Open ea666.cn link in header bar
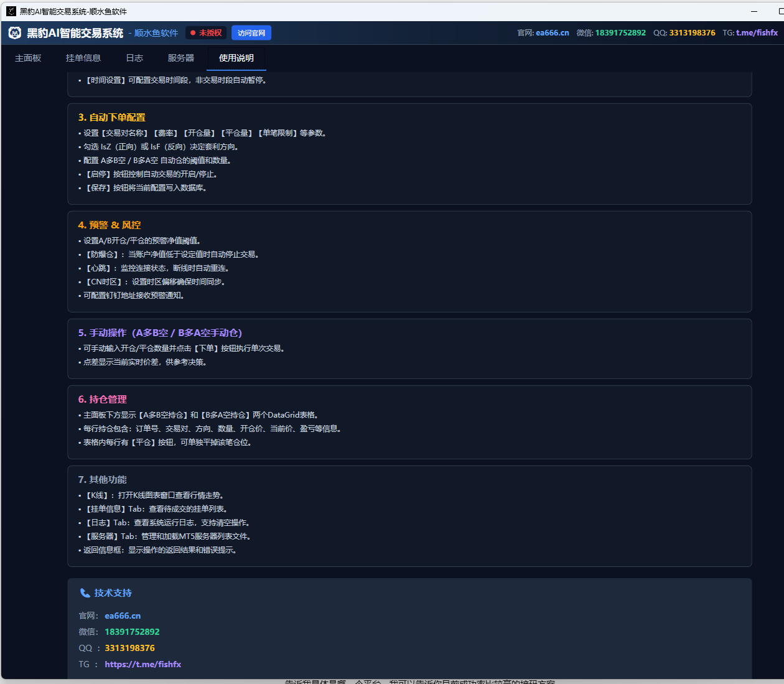 pyautogui.click(x=553, y=33)
